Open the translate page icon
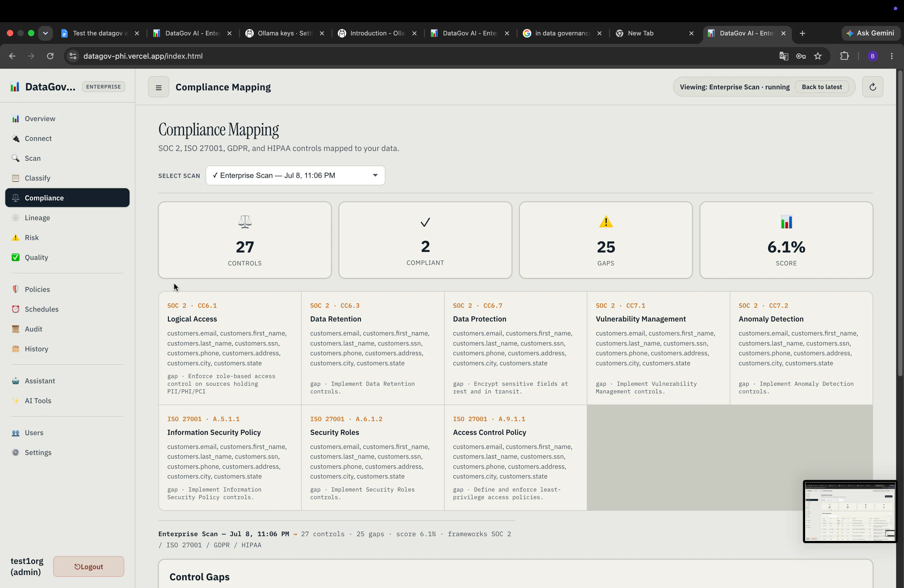904x588 pixels. 783,56
